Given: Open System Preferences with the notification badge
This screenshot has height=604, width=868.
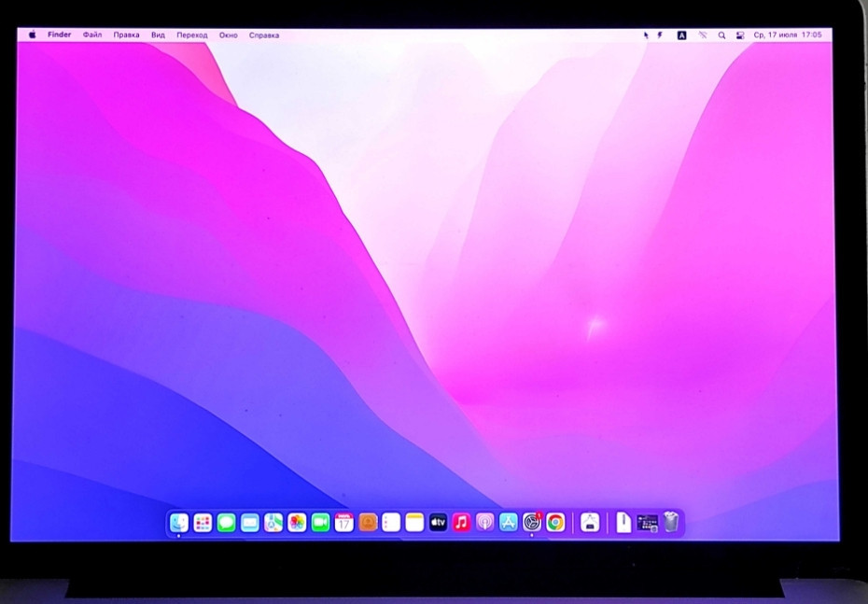Looking at the screenshot, I should pos(531,524).
